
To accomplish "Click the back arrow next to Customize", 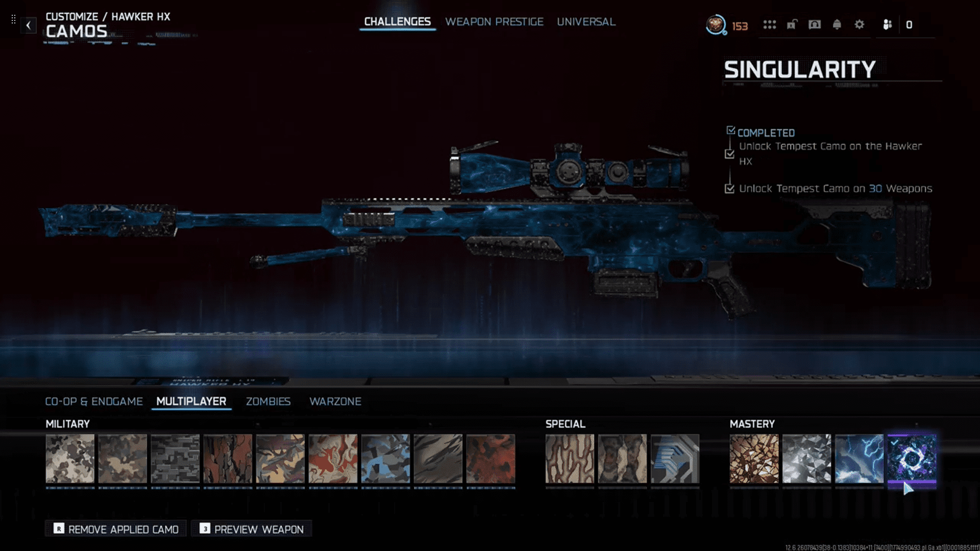I will tap(29, 25).
